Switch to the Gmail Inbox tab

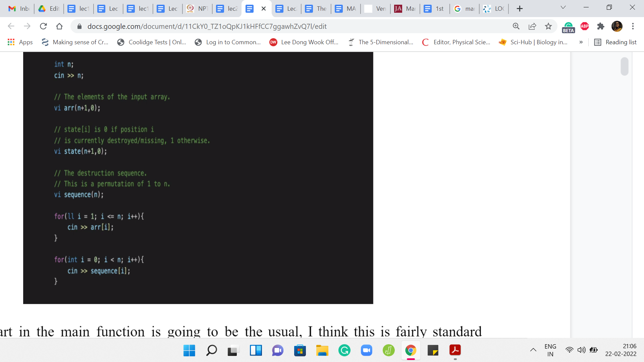[19, 9]
